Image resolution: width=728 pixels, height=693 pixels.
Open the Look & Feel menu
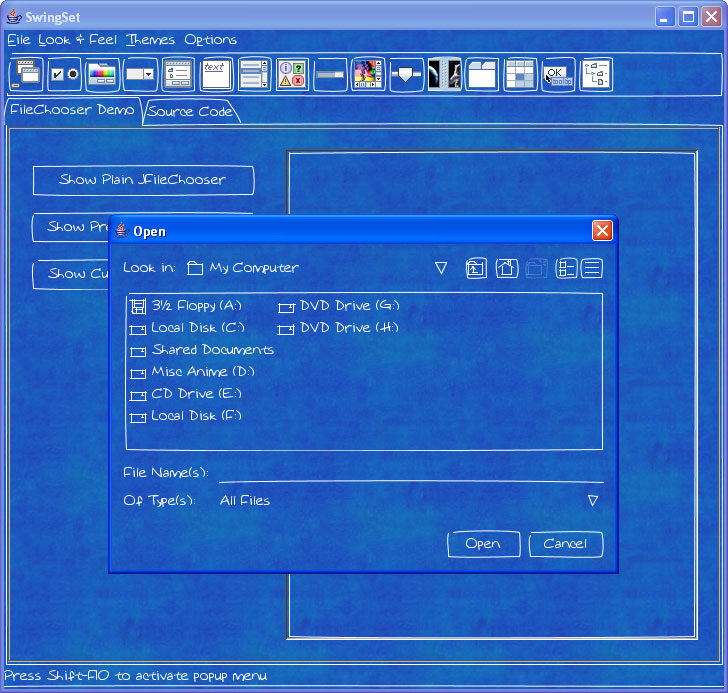click(77, 40)
